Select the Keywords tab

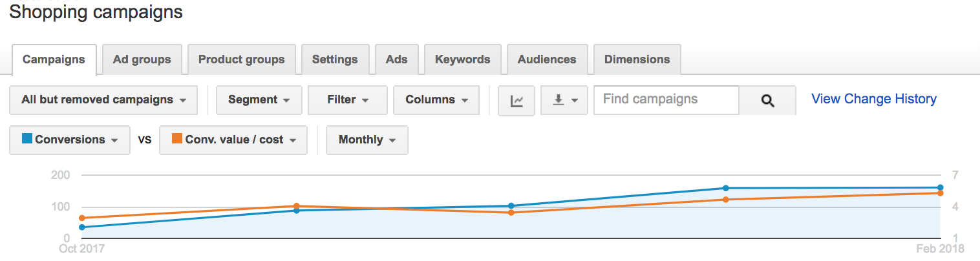pyautogui.click(x=463, y=59)
